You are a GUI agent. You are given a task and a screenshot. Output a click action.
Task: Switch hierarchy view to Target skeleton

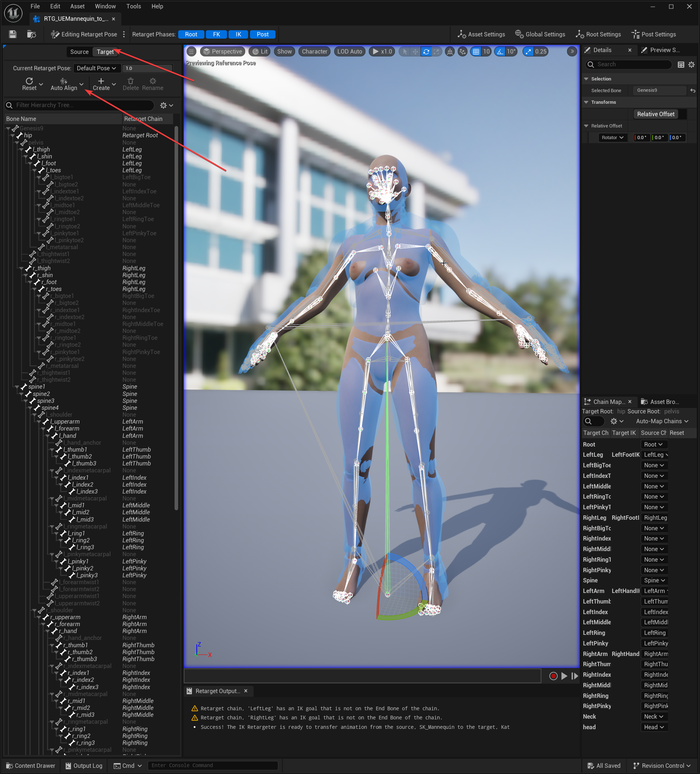click(x=105, y=52)
